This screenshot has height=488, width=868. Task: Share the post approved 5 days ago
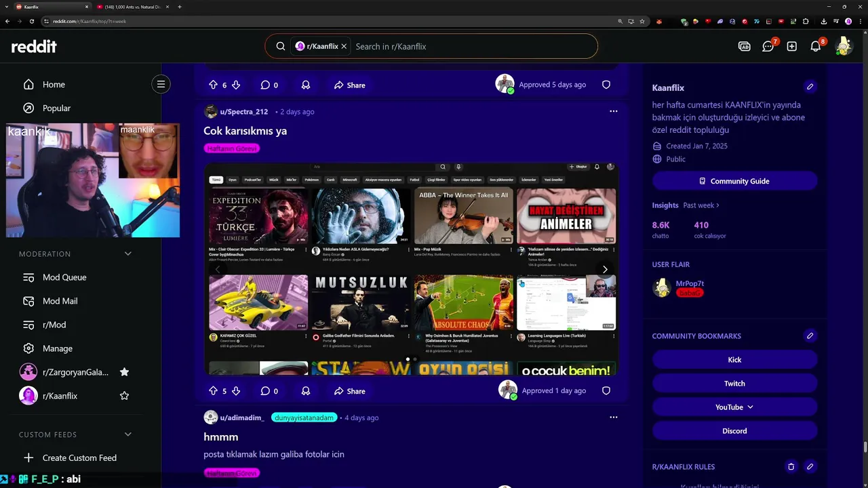coord(349,85)
